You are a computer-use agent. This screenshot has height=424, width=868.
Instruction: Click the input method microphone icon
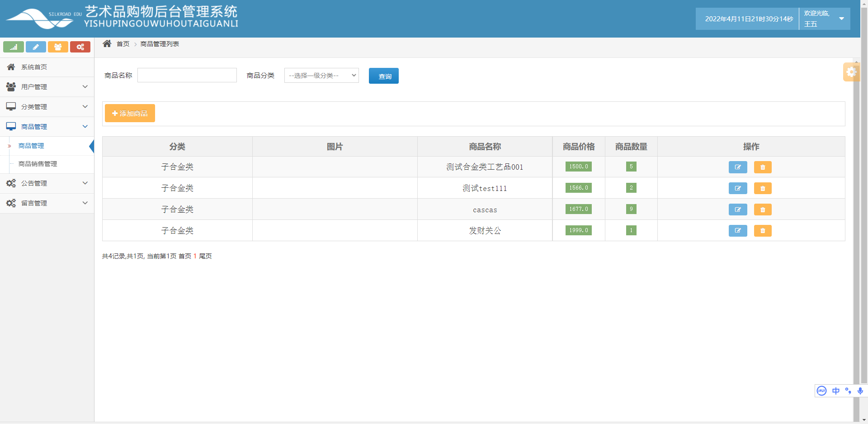point(860,391)
